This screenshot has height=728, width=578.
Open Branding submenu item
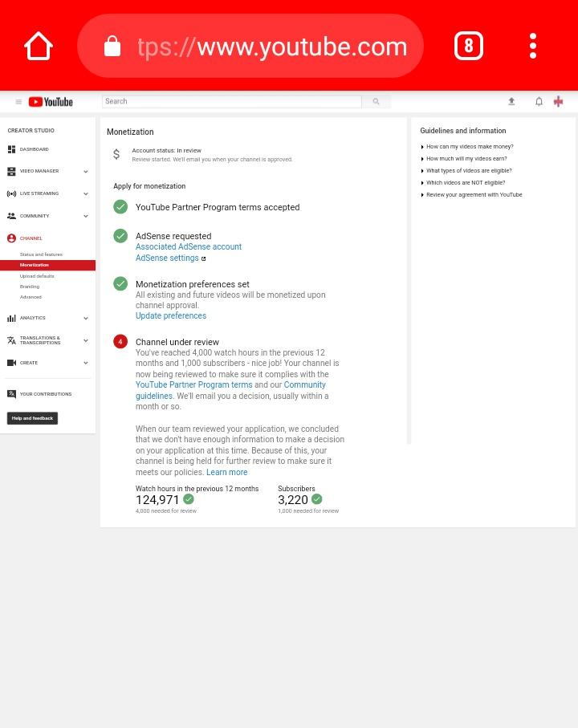click(29, 287)
